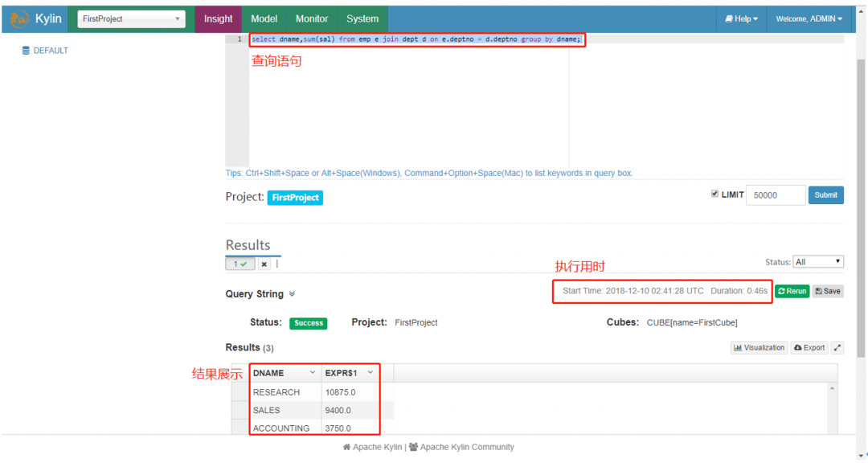Toggle the LIMIT checkbox
Viewport: 868px width, 467px height.
click(x=714, y=194)
